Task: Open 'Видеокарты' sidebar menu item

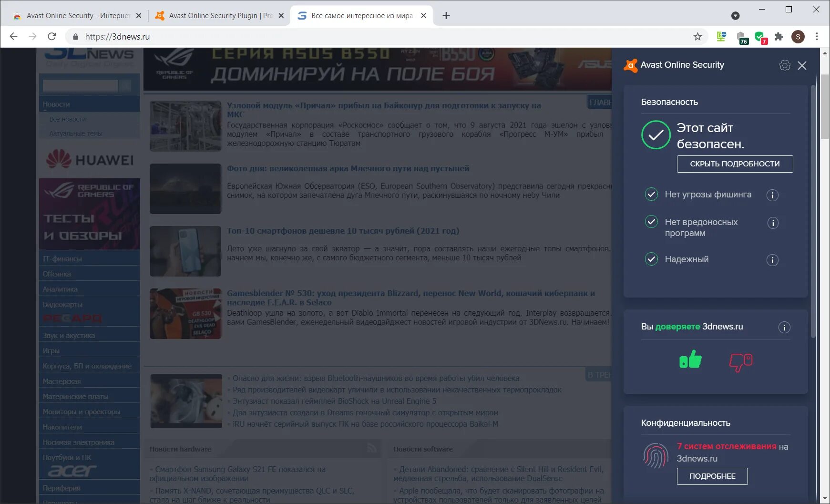Action: pos(62,305)
